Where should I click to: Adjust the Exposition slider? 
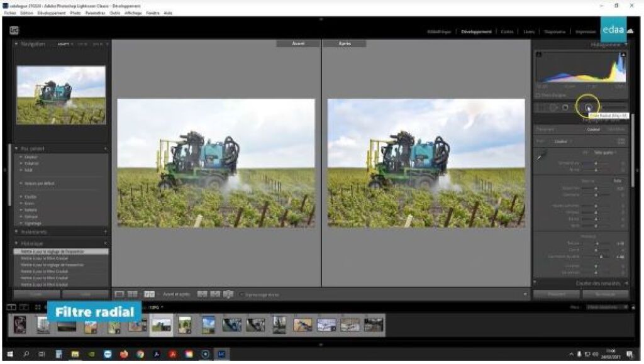pyautogui.click(x=596, y=187)
